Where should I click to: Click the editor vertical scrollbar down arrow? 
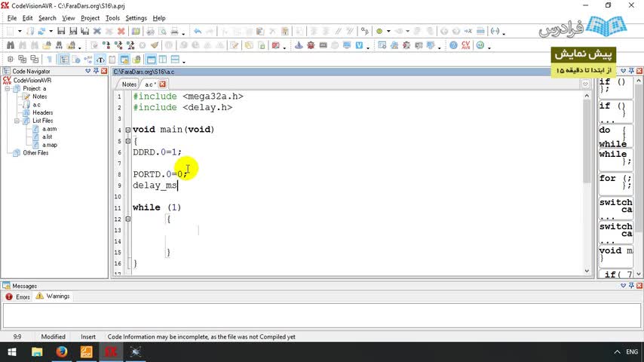click(587, 271)
